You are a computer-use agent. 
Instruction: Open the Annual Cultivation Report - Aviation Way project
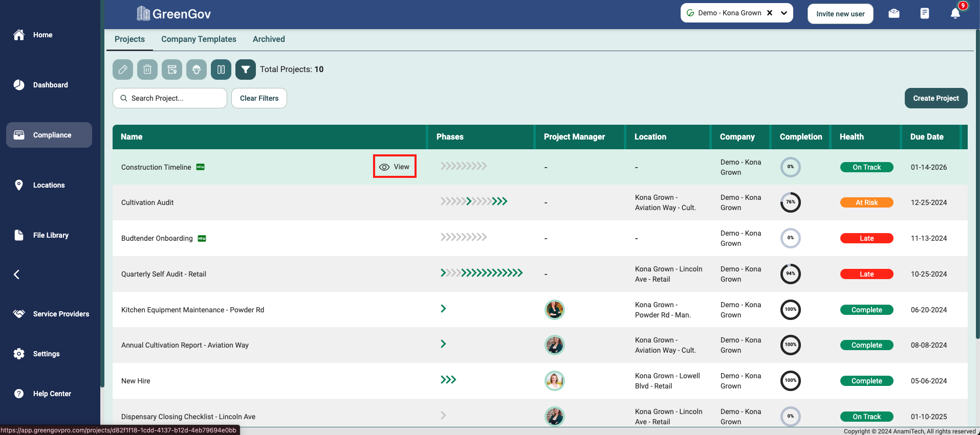[185, 345]
